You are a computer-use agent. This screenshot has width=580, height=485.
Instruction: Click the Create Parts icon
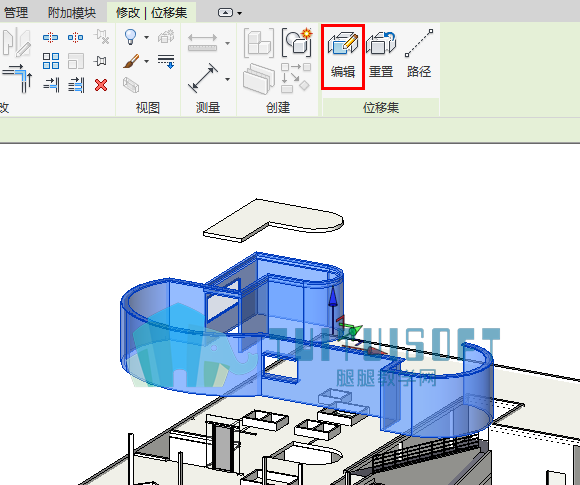[297, 42]
